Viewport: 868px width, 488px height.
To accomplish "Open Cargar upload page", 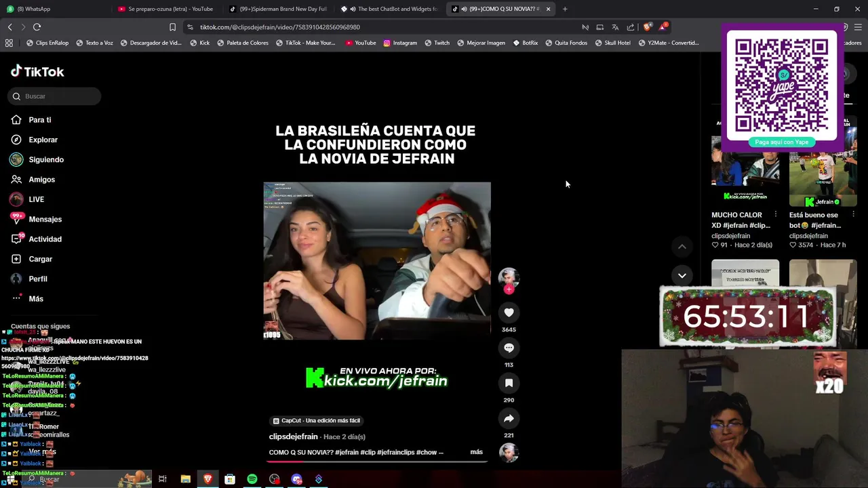I will [40, 259].
